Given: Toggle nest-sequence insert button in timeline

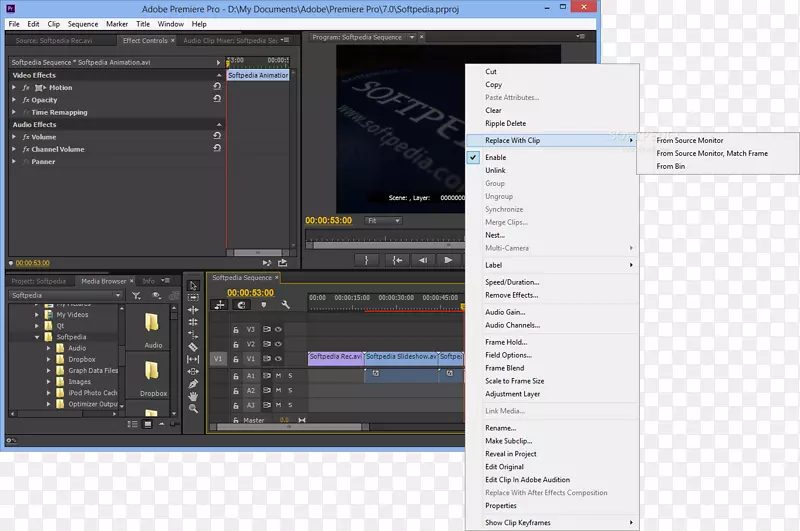Looking at the screenshot, I should coord(219,305).
